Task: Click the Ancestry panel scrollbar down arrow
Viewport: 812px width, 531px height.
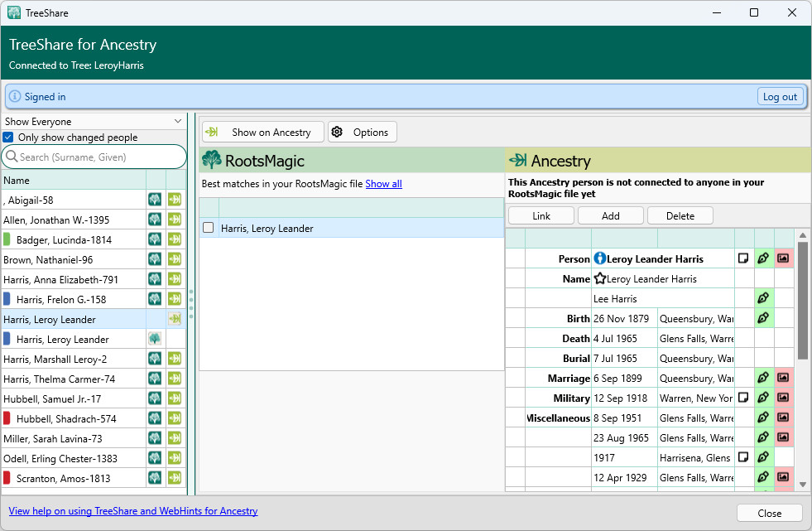Action: 803,485
